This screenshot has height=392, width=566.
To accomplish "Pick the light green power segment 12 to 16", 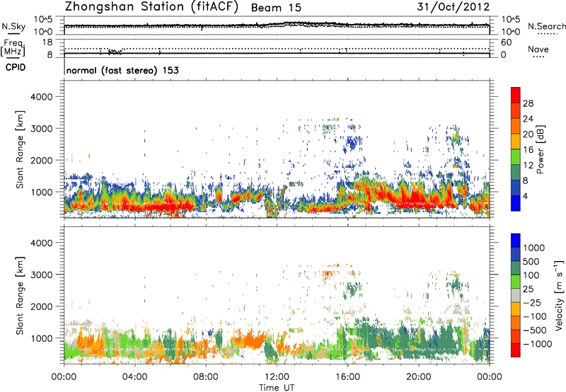I will click(516, 157).
